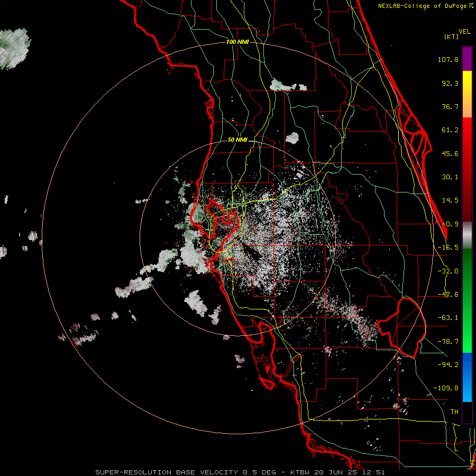Screen dimensions: 476x476
Task: Click the [KT] units label
Action: (x=451, y=36)
